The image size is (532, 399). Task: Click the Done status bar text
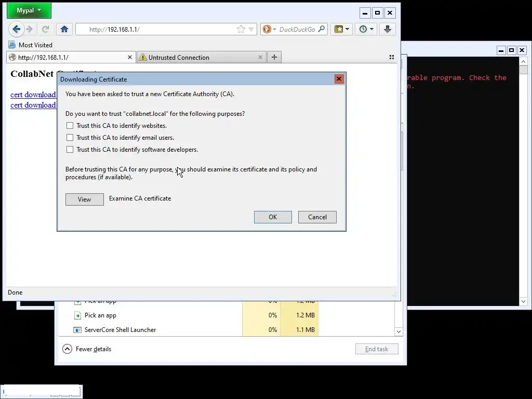(x=15, y=292)
